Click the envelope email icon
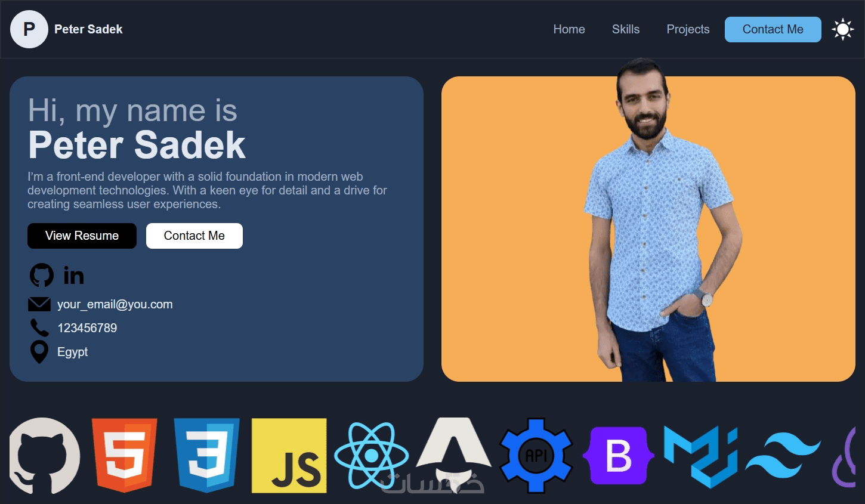The width and height of the screenshot is (865, 504). [39, 304]
